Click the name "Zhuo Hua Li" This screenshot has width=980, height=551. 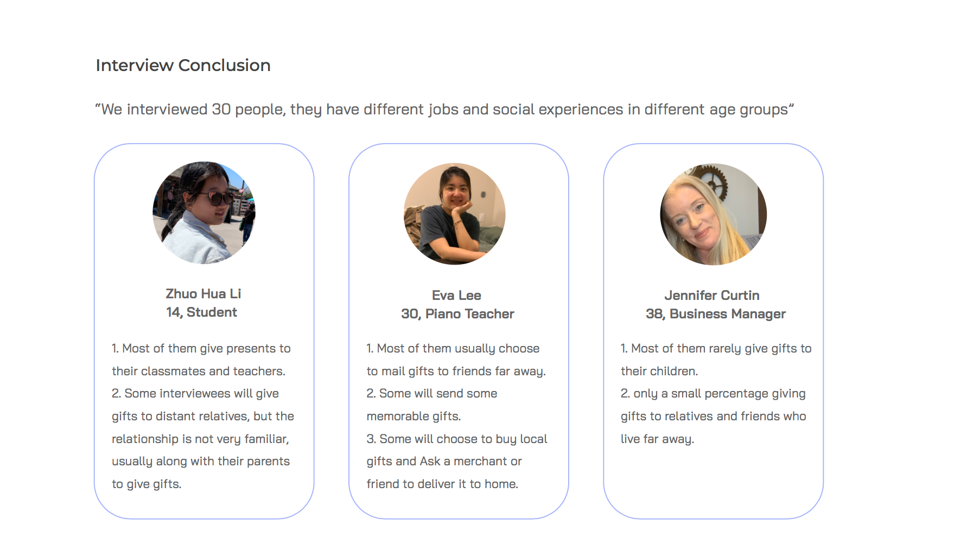203,294
